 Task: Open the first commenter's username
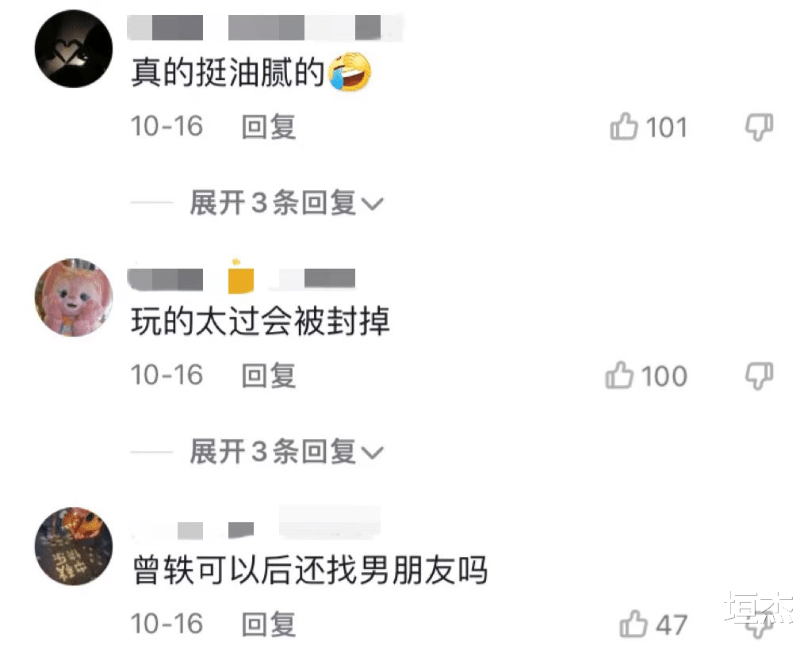[265, 28]
